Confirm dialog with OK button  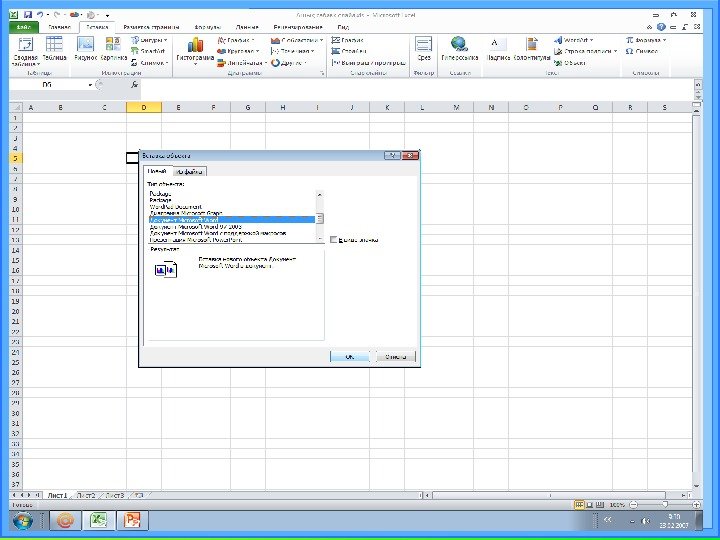349,356
